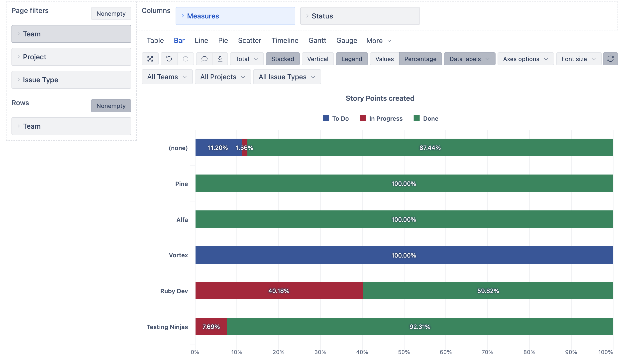Click the undo arrow icon

pos(169,59)
